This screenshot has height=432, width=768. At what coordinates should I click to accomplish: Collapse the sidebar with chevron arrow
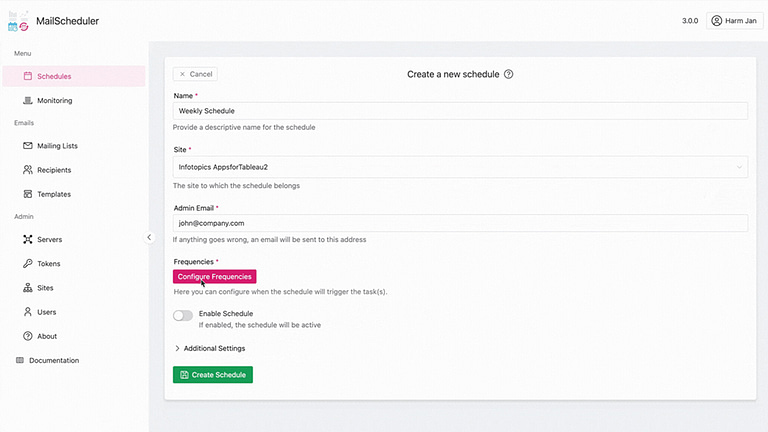149,237
